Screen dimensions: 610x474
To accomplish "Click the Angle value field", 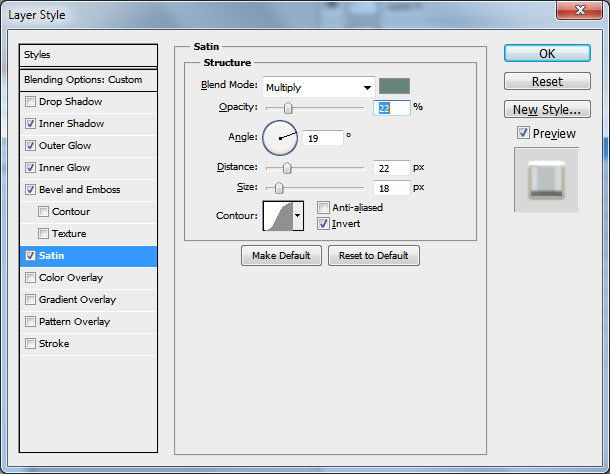I will point(323,138).
